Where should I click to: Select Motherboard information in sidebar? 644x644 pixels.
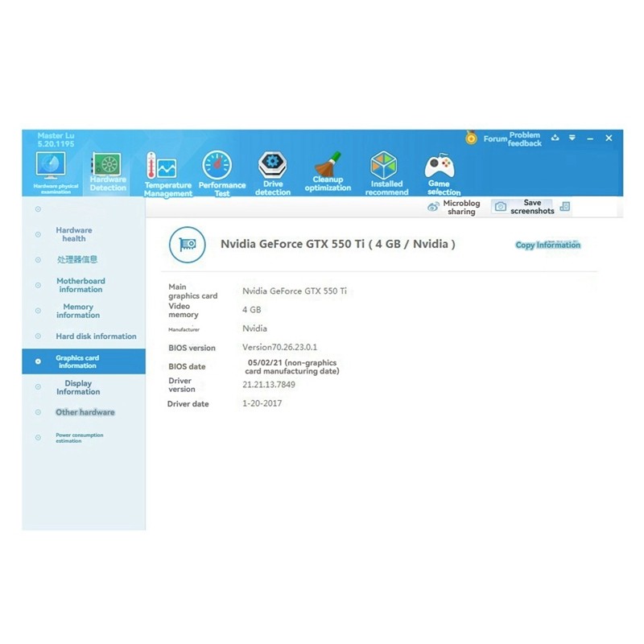80,285
